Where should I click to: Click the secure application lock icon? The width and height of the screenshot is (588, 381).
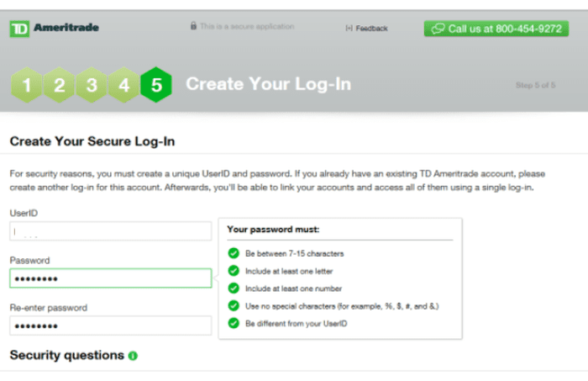pos(193,26)
